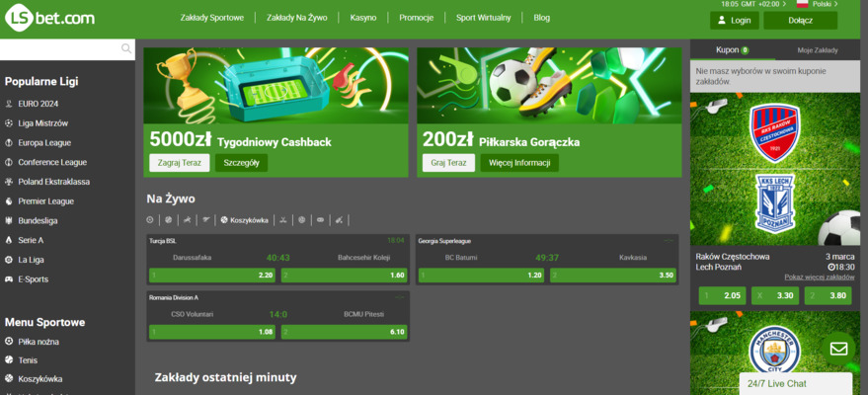Viewport: 868px width, 395px height.
Task: Click Pokaż więcej zakładów link
Action: [x=820, y=276]
